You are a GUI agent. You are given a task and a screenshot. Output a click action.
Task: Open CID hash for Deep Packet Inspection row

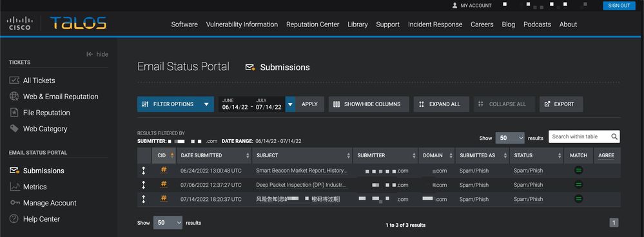coord(164,184)
